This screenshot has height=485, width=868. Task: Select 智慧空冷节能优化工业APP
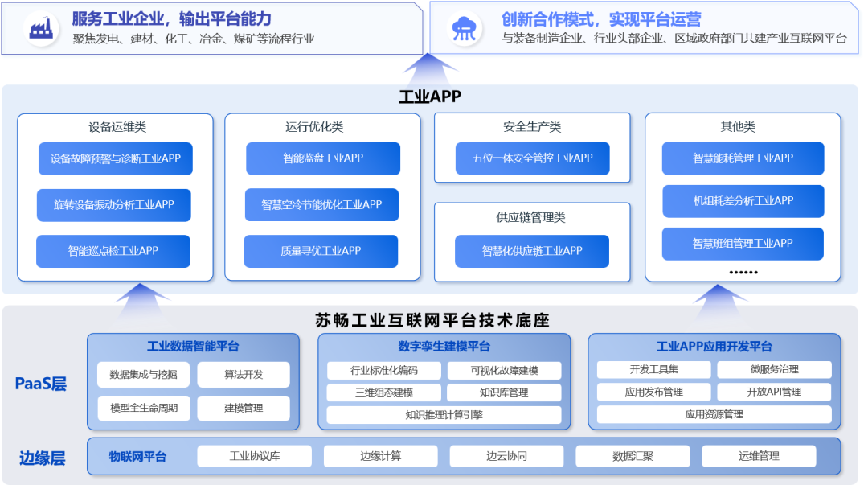pyautogui.click(x=321, y=205)
